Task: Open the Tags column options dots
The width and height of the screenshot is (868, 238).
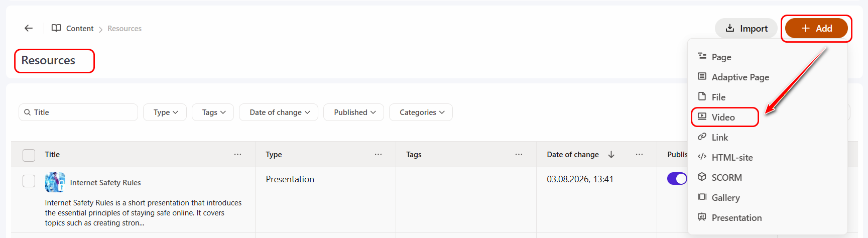Action: pyautogui.click(x=519, y=154)
